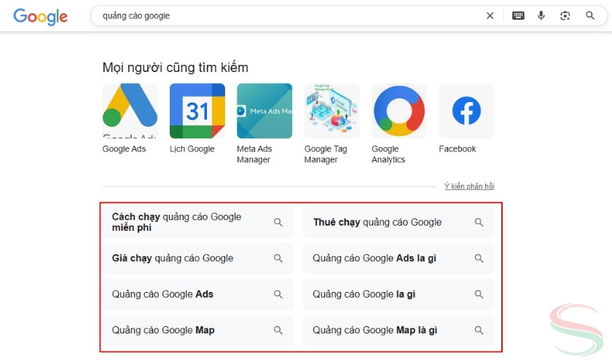612x364 pixels.
Task: Open the Google Tag Manager thumbnail
Action: click(x=331, y=111)
